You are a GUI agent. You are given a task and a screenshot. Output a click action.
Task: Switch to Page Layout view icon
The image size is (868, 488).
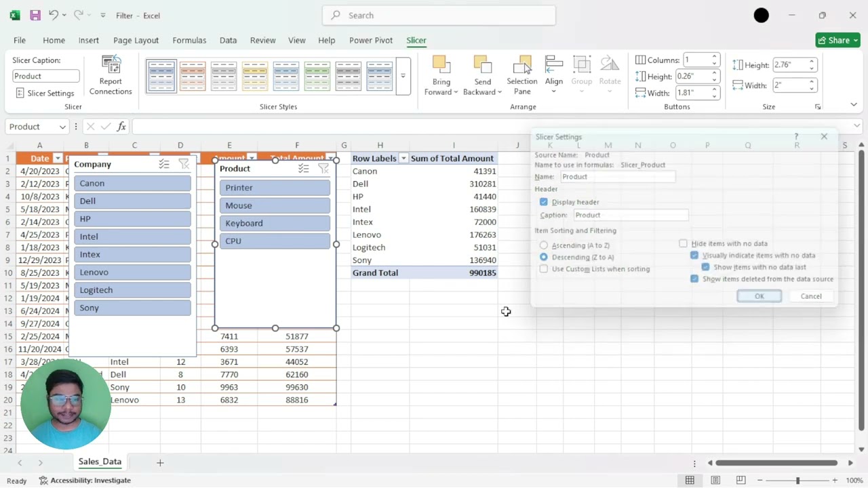point(715,481)
